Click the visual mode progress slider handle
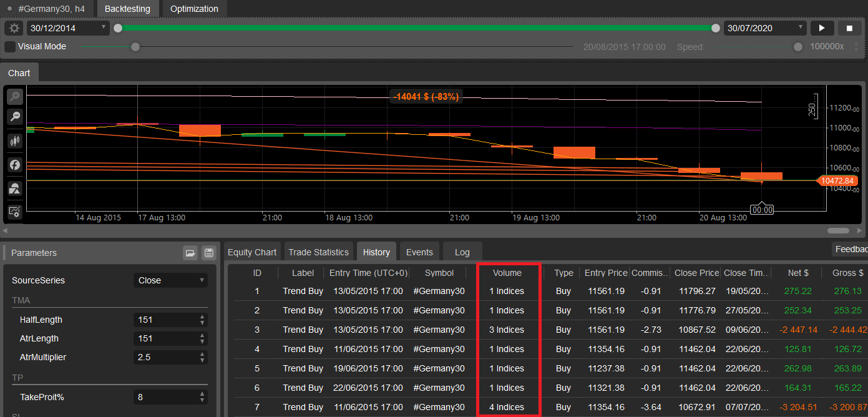 coord(135,47)
